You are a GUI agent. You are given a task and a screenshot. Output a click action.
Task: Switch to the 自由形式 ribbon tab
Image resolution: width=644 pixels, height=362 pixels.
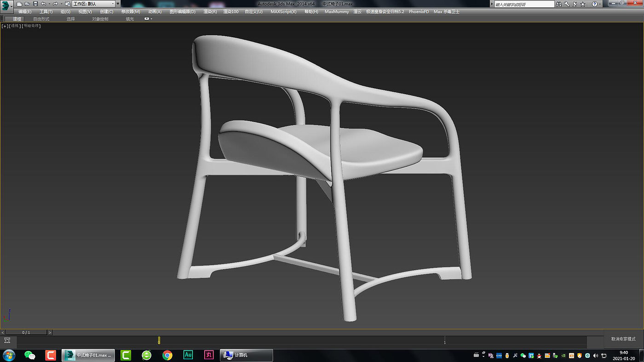coord(41,19)
